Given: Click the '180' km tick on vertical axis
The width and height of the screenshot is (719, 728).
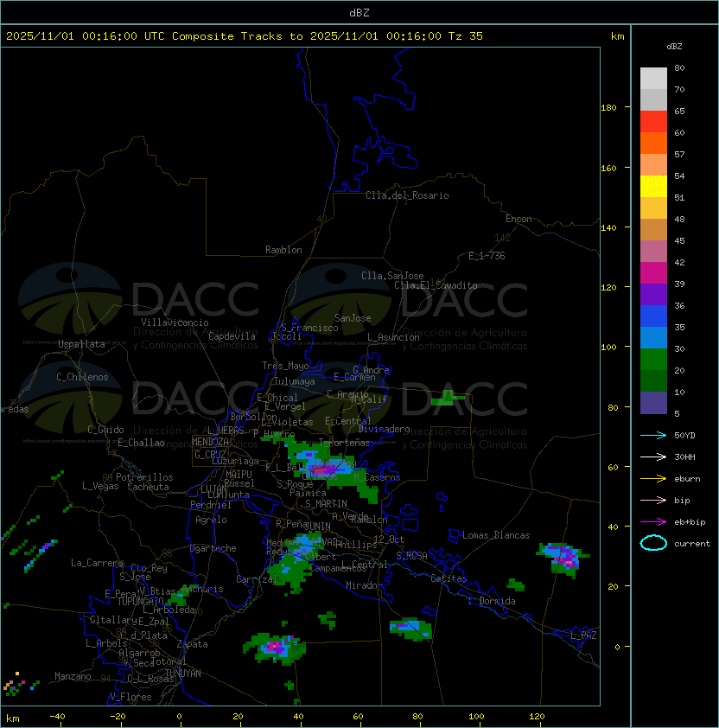Looking at the screenshot, I should click(x=608, y=108).
